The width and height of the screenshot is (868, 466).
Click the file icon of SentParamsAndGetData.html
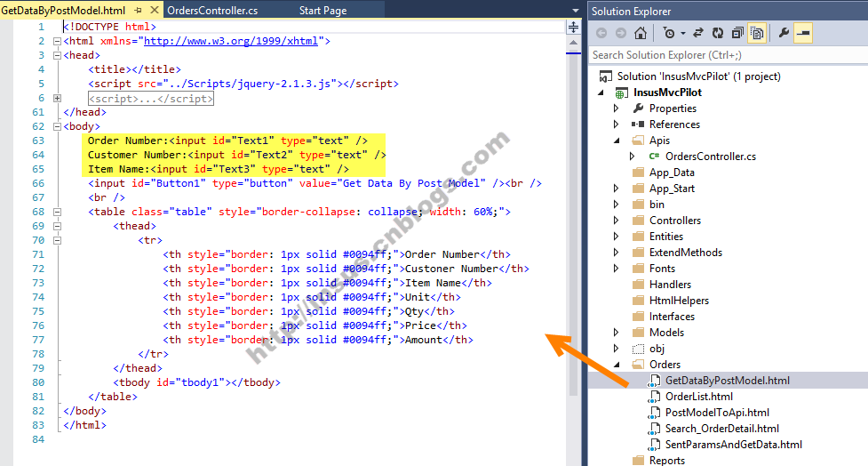[654, 445]
